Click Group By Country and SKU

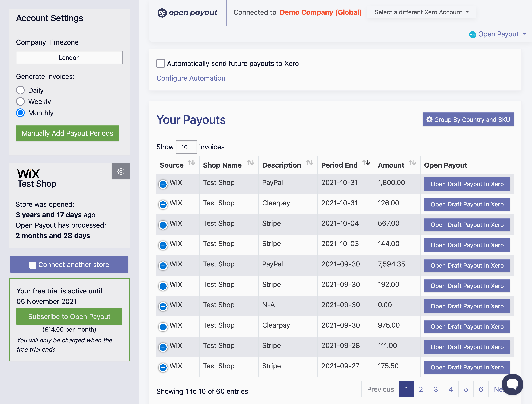click(468, 119)
